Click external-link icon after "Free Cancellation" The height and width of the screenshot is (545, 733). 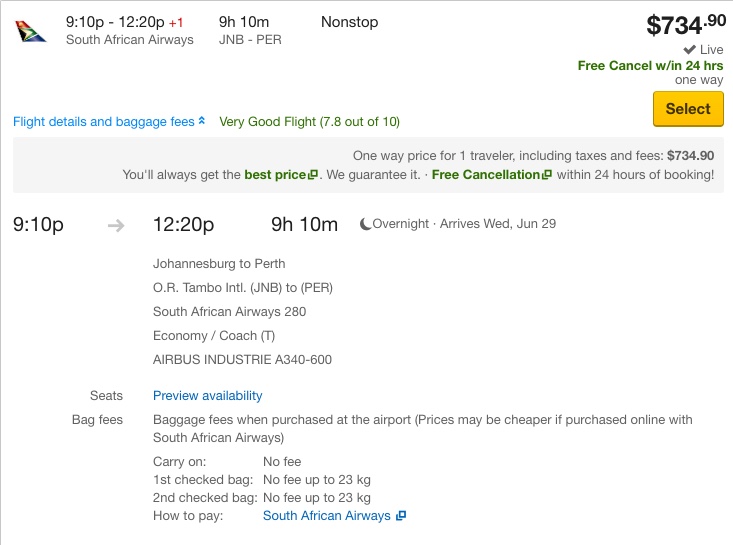click(x=547, y=175)
